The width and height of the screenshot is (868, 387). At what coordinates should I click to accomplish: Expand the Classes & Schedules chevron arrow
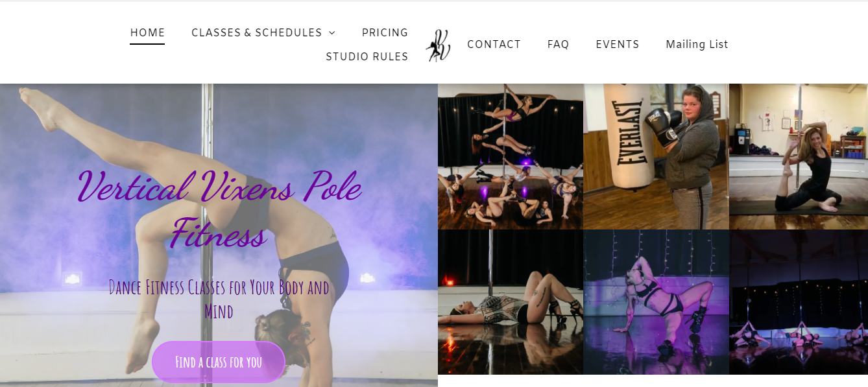point(332,33)
